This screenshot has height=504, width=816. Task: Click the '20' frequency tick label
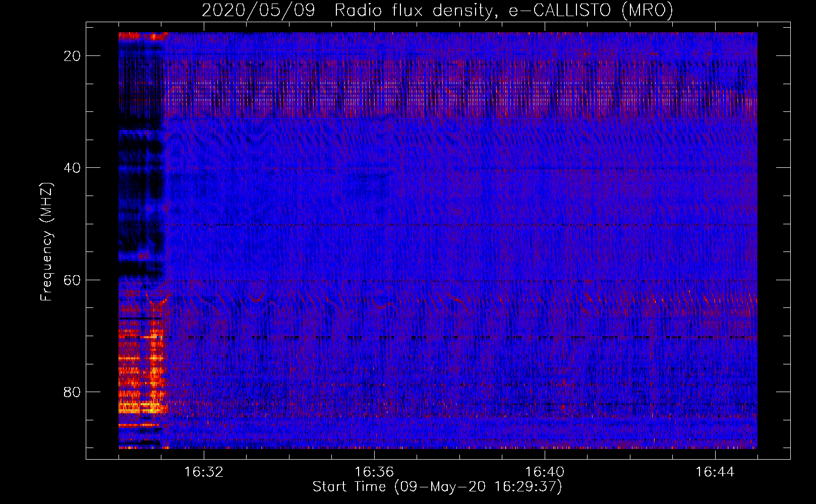72,56
